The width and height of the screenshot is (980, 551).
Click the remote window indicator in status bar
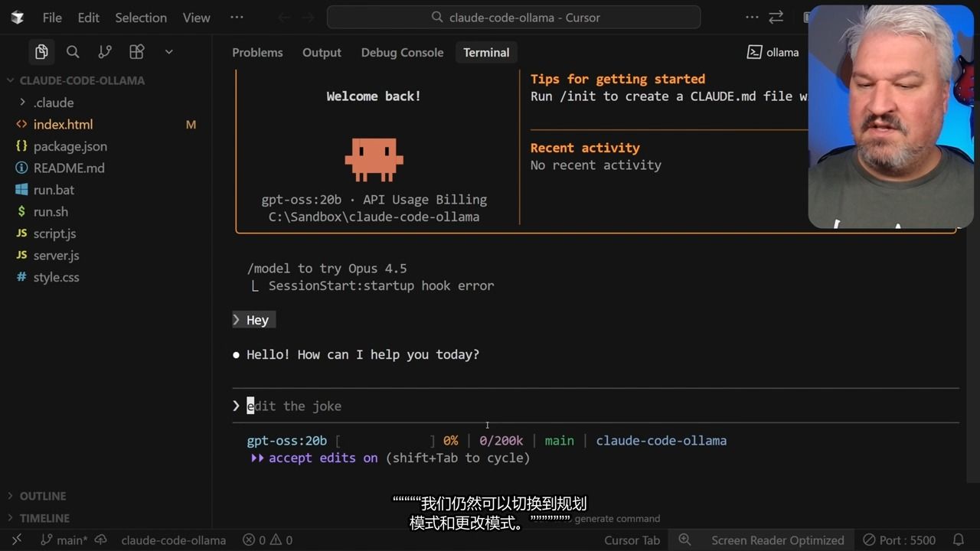click(16, 540)
